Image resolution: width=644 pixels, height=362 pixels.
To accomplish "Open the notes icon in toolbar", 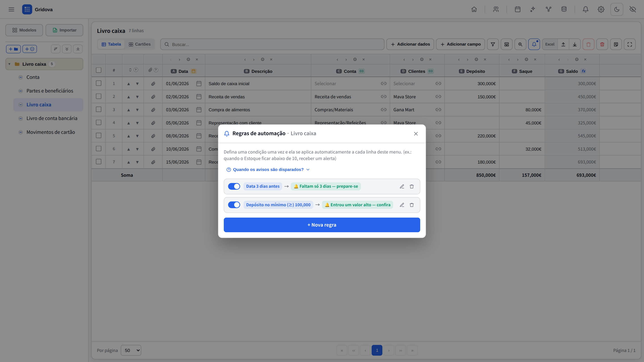I will coord(616,44).
